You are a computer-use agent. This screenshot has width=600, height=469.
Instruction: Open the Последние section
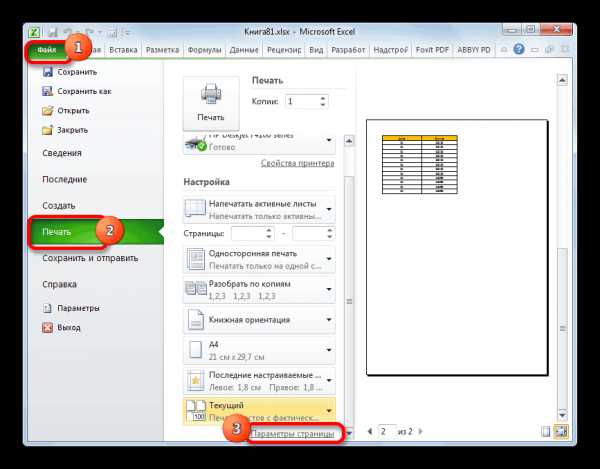65,179
